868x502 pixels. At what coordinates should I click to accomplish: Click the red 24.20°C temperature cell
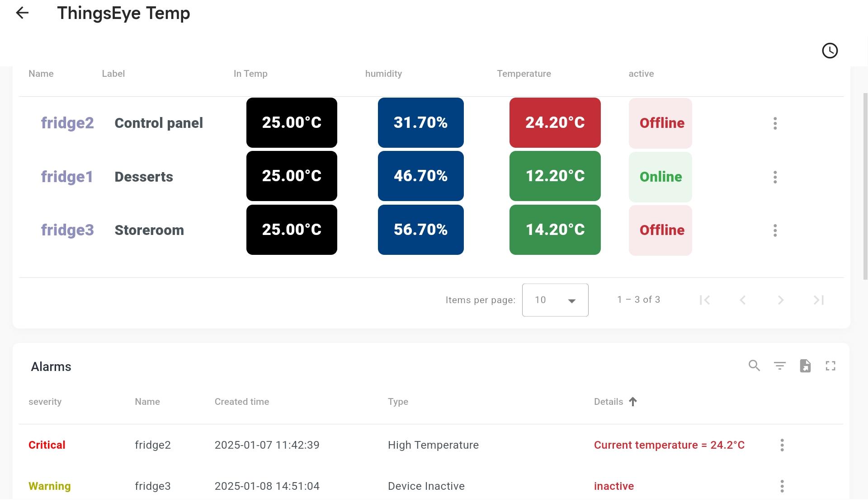[555, 122]
